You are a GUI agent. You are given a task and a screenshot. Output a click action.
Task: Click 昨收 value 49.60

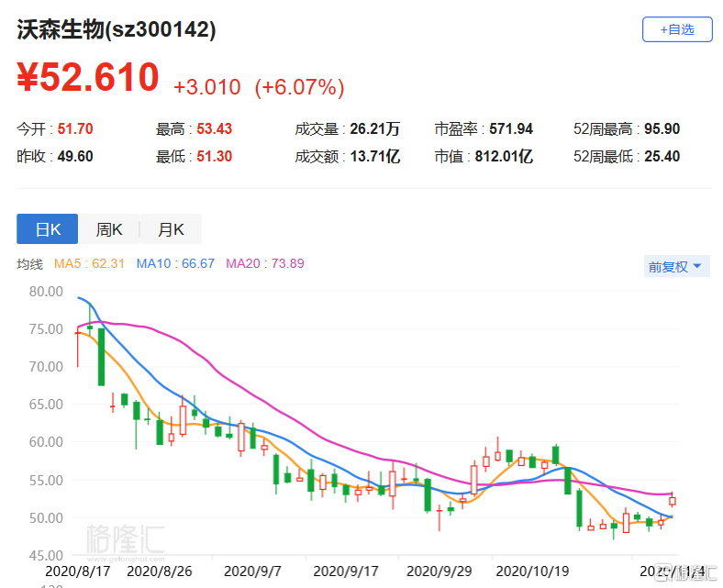pos(75,156)
